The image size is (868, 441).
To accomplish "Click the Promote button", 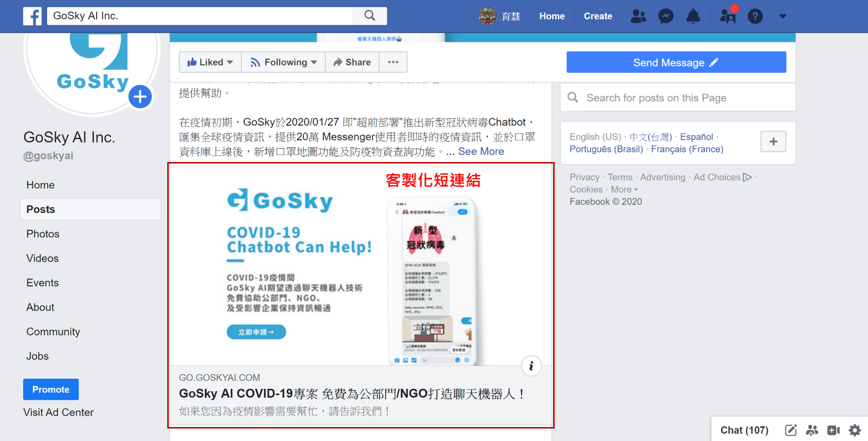I will click(51, 390).
